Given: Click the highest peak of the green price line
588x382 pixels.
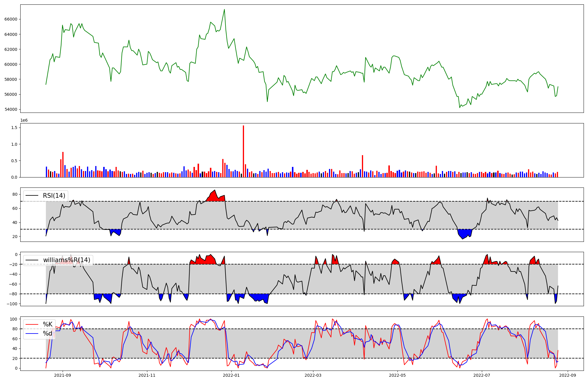Looking at the screenshot, I should click(224, 10).
